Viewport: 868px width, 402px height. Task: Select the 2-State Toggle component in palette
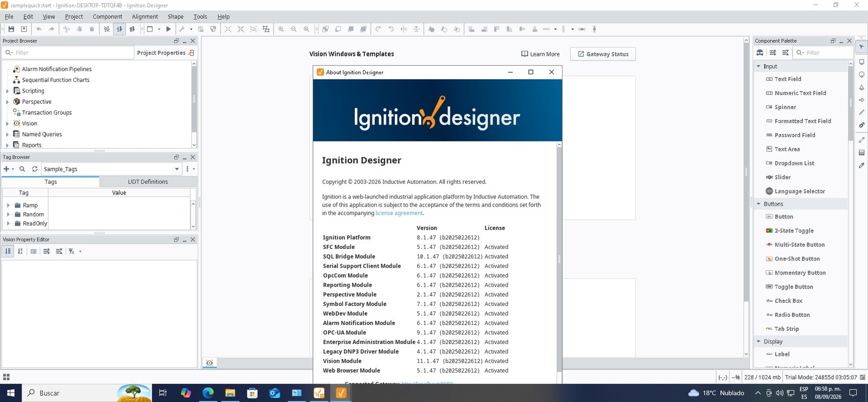tap(789, 231)
